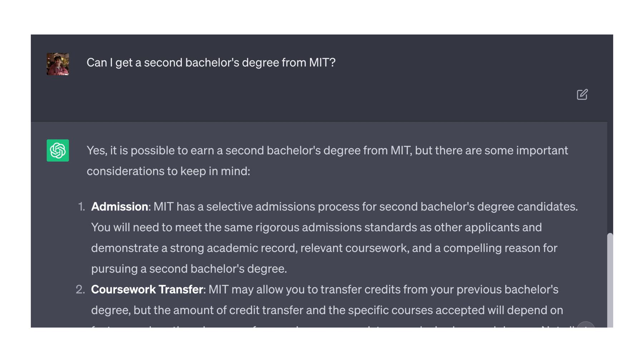Image resolution: width=644 pixels, height=362 pixels.
Task: Click the vertical scrollbar thumb
Action: point(610,279)
